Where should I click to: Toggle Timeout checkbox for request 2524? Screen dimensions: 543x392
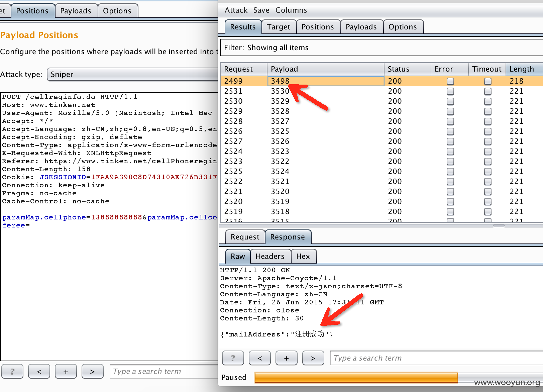coord(488,151)
